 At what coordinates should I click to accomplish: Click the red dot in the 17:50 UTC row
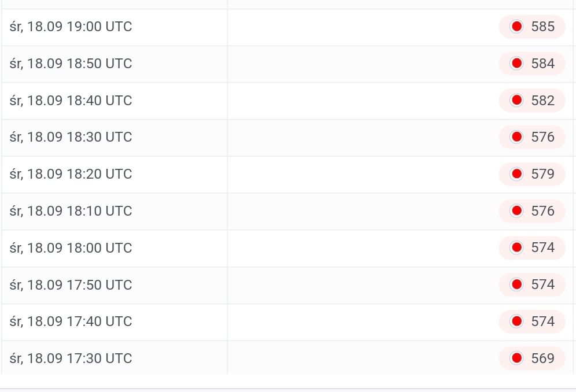click(517, 284)
